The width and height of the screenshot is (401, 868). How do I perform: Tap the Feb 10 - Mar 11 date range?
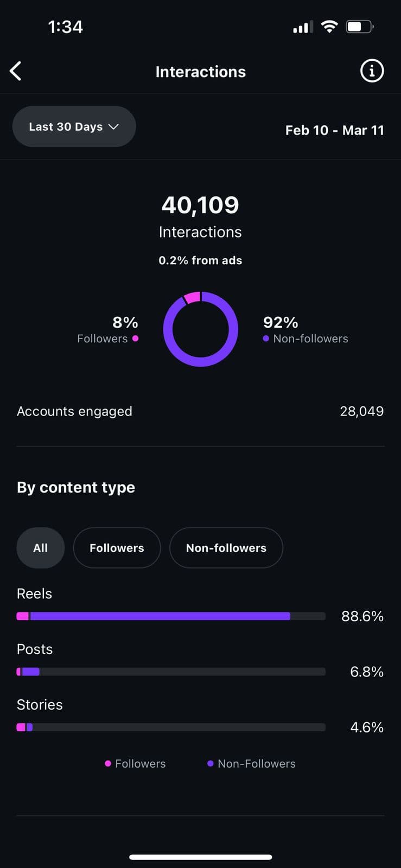click(334, 130)
